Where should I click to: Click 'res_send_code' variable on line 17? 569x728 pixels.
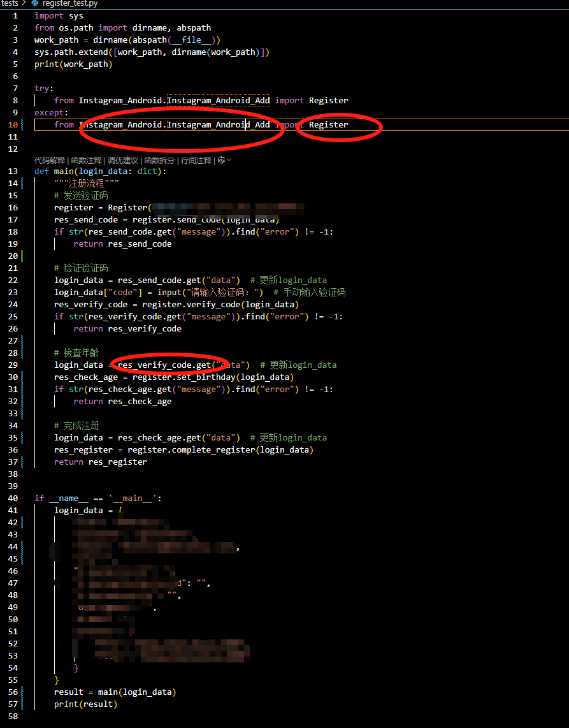pyautogui.click(x=86, y=219)
